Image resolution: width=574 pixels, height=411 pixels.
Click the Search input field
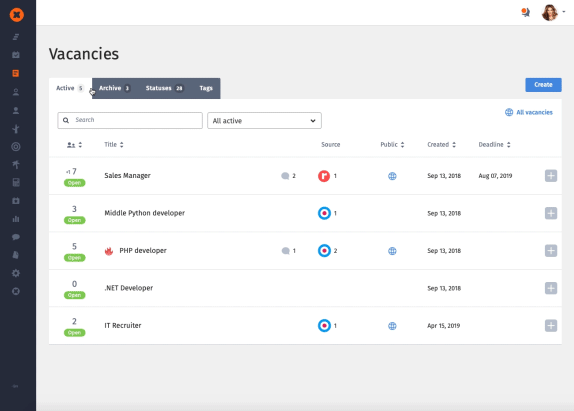pos(130,120)
